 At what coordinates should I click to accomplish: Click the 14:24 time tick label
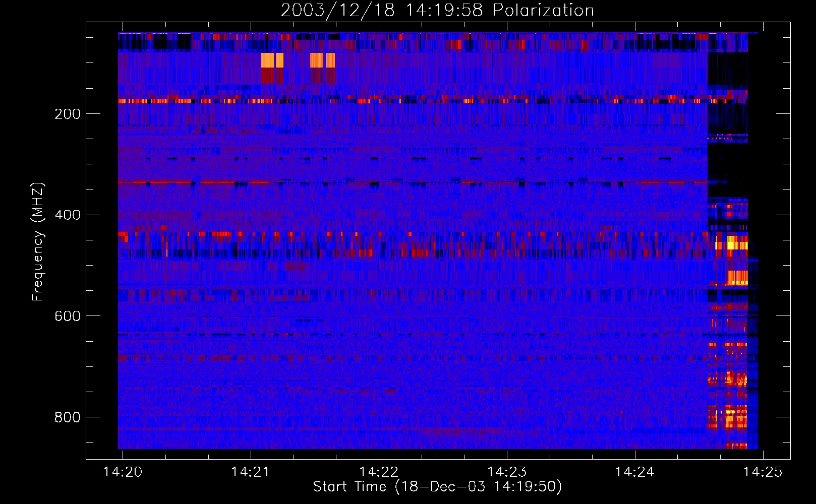click(x=635, y=472)
